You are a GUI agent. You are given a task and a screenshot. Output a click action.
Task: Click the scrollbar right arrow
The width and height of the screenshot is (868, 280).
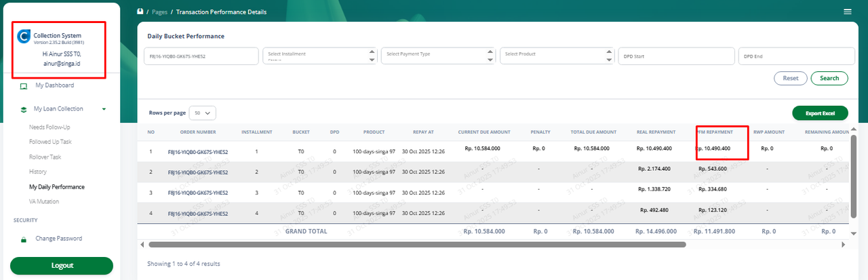(x=843, y=244)
